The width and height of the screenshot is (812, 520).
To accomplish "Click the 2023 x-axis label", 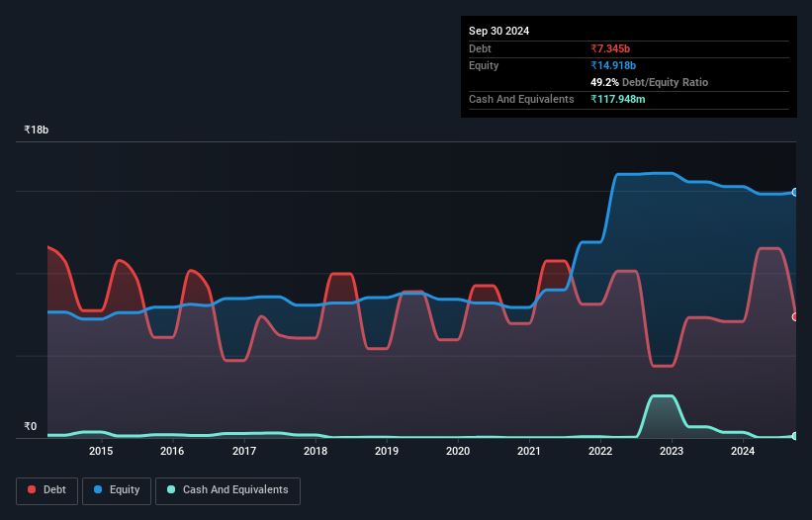I will click(672, 451).
